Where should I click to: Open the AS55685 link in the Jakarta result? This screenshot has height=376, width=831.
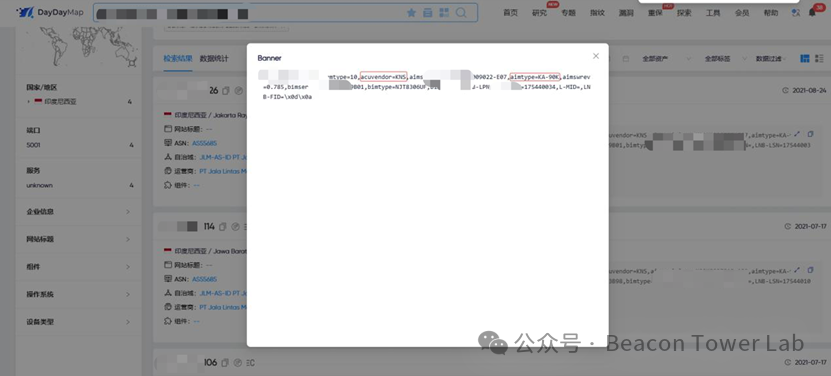pyautogui.click(x=204, y=143)
